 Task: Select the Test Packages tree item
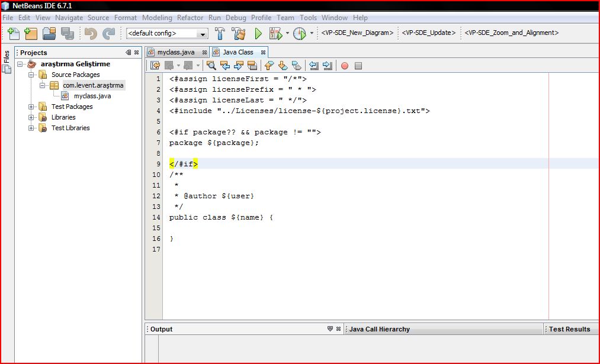pos(72,107)
